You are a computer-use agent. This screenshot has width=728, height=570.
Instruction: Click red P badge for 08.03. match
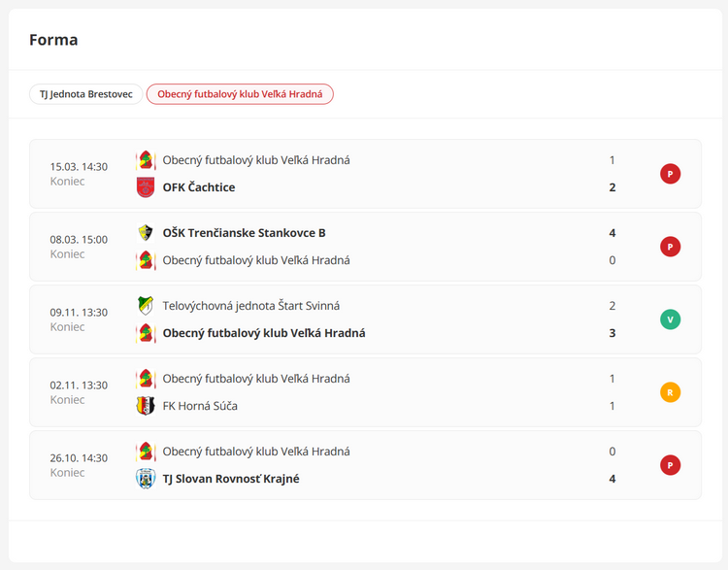pos(670,247)
